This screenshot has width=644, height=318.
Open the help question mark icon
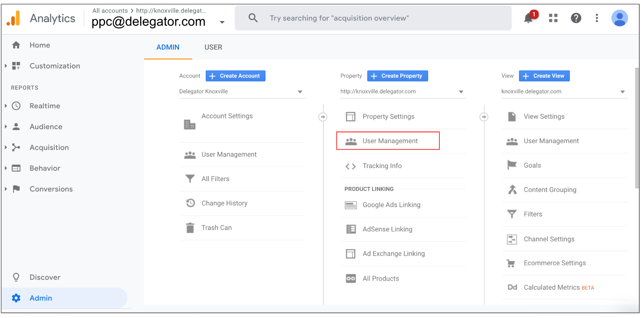pyautogui.click(x=576, y=18)
